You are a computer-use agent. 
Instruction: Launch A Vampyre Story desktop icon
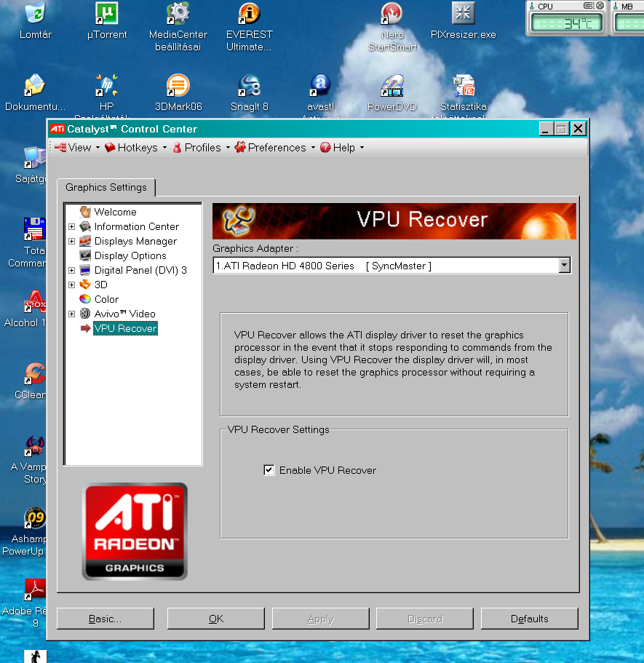[35, 445]
